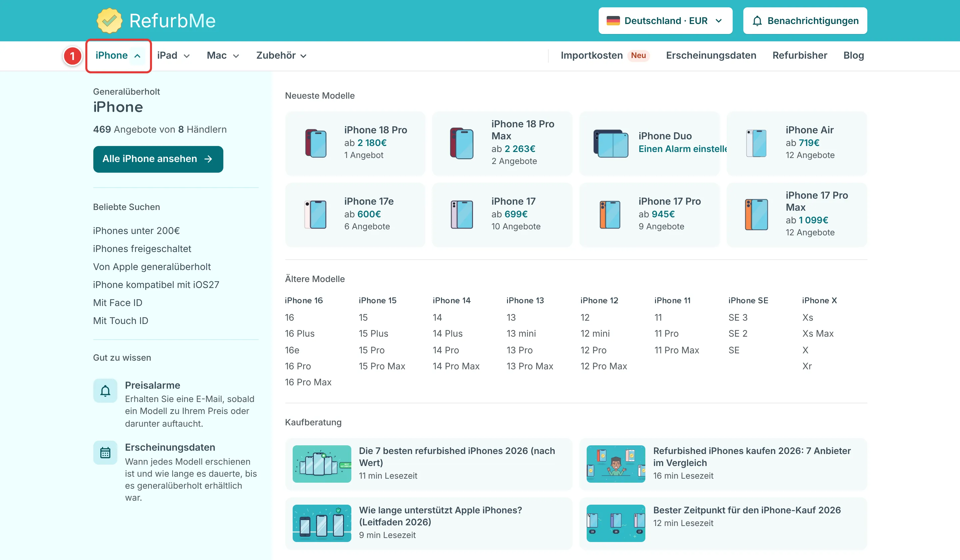Image resolution: width=960 pixels, height=560 pixels.
Task: Click the iPhone 17e phone image
Action: coord(315,214)
